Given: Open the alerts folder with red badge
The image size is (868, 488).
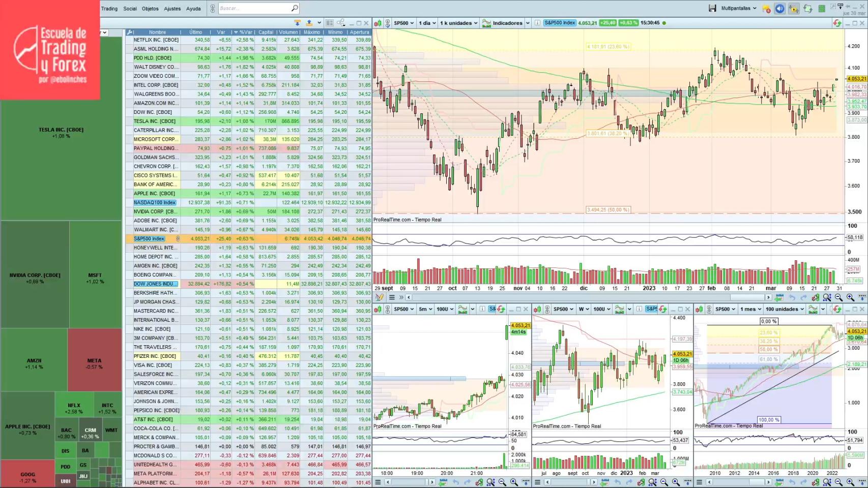Looking at the screenshot, I should (x=766, y=9).
